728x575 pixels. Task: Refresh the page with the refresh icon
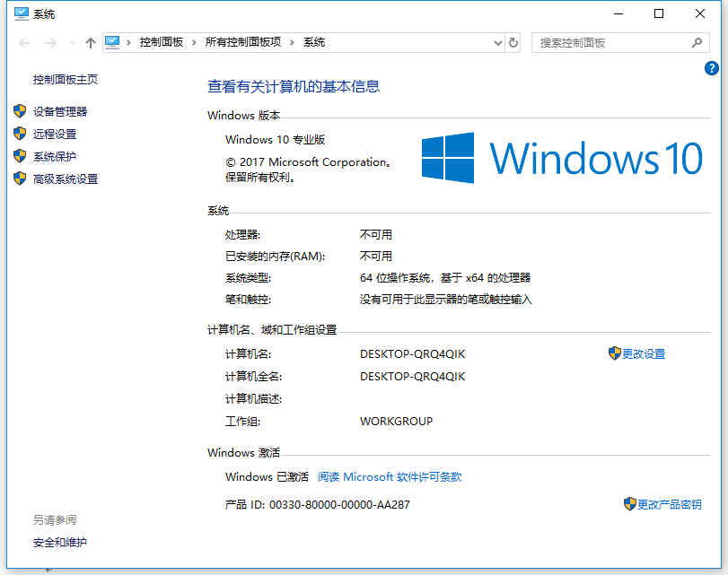513,43
